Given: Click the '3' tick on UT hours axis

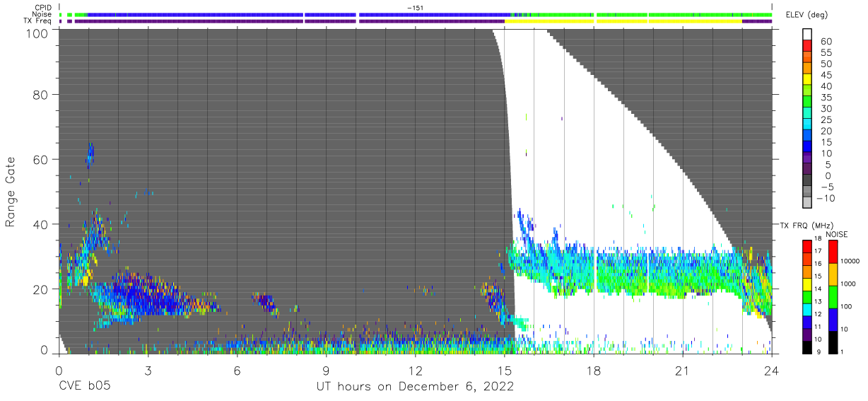Looking at the screenshot, I should tap(148, 371).
